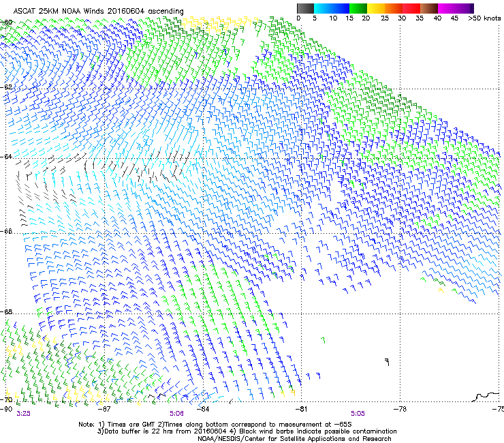
Task: Click the '0' label under the color bar
Action: point(298,18)
